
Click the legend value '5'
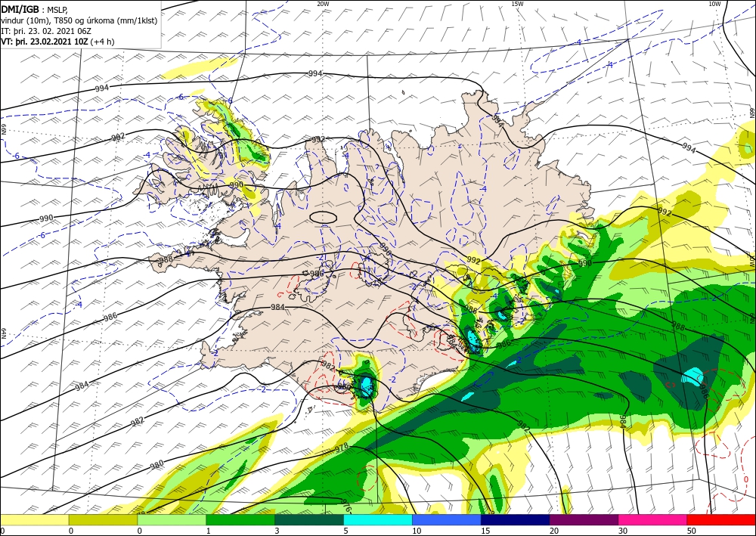coord(345,531)
